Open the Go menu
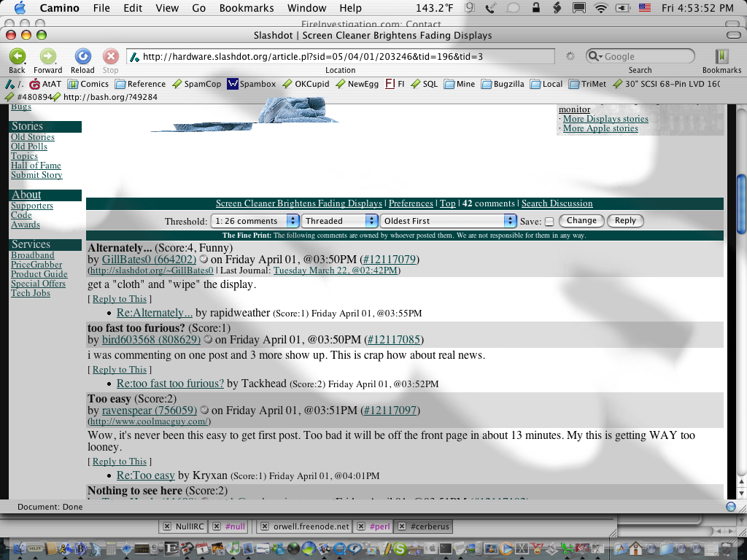This screenshot has width=747, height=560. (x=199, y=8)
